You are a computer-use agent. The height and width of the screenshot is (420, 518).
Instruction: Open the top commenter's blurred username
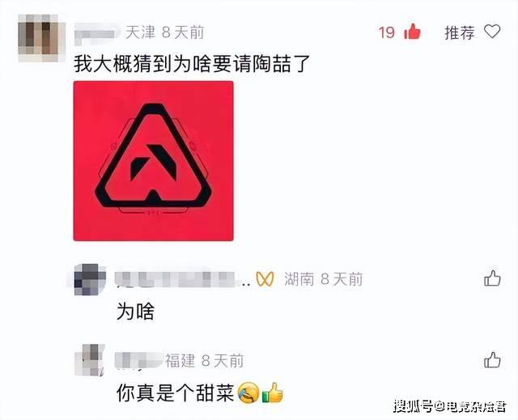[x=97, y=33]
